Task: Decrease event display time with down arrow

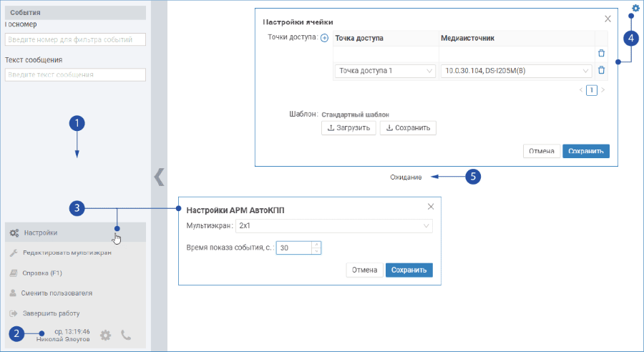Action: tap(316, 251)
